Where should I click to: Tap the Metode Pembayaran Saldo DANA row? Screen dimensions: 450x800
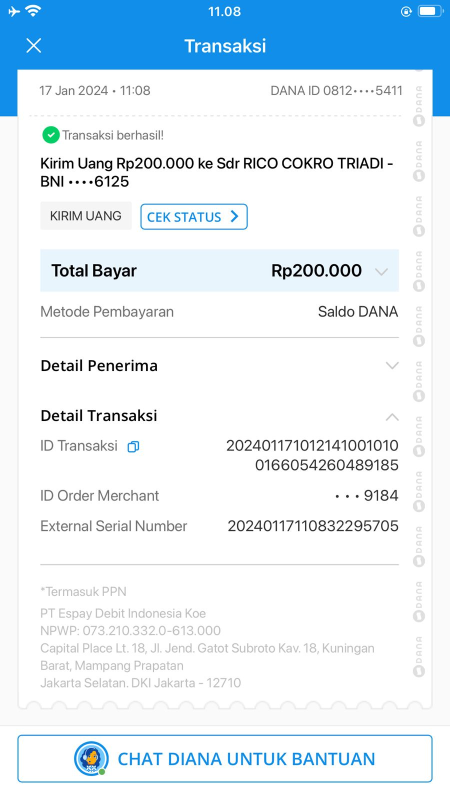tap(219, 312)
